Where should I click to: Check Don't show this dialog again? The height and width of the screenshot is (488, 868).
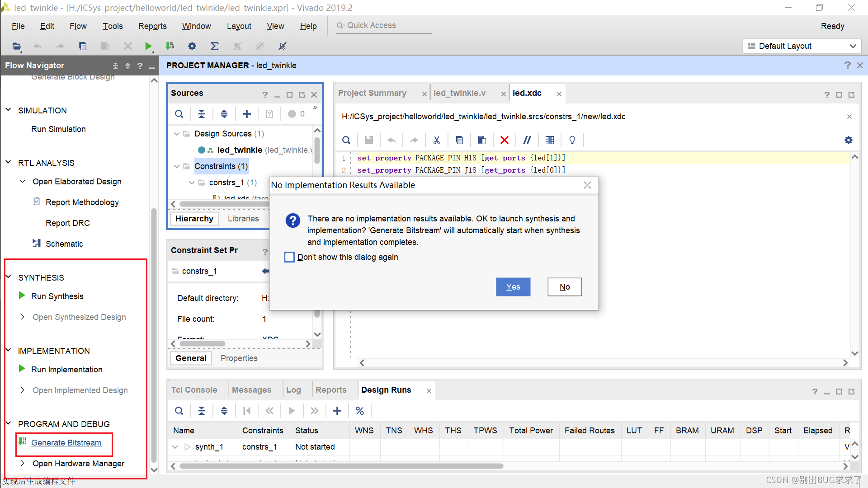(x=289, y=257)
